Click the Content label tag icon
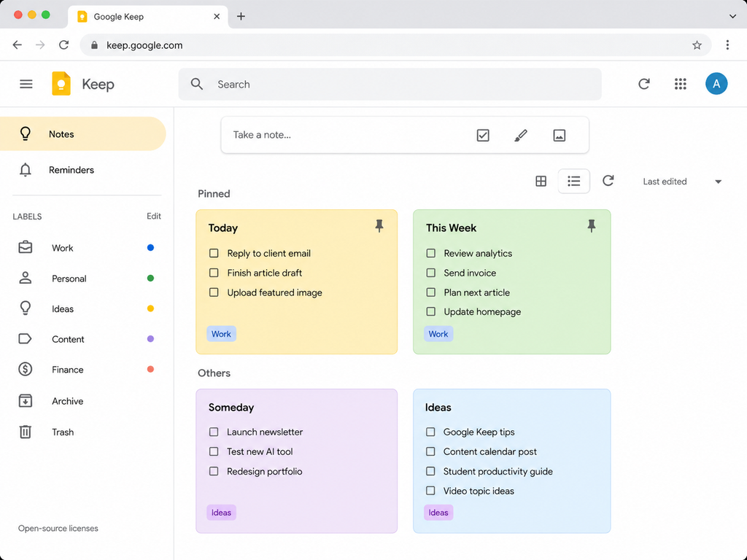 click(x=25, y=338)
